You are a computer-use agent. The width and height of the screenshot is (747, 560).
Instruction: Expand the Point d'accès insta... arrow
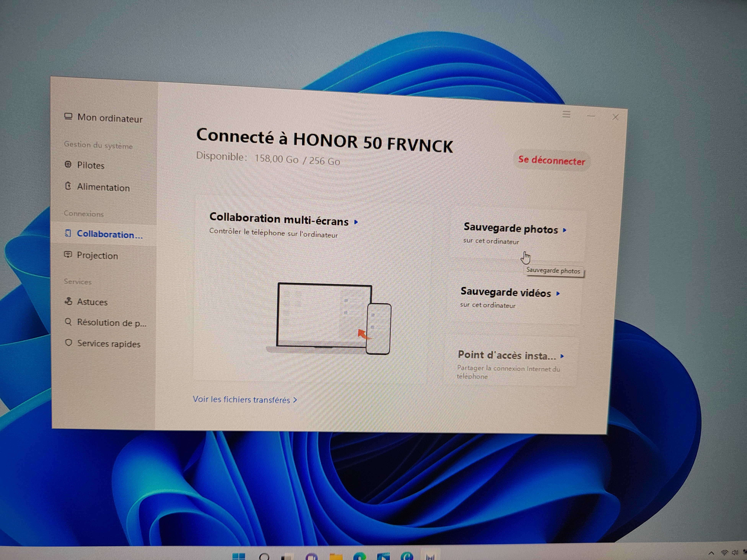click(562, 356)
